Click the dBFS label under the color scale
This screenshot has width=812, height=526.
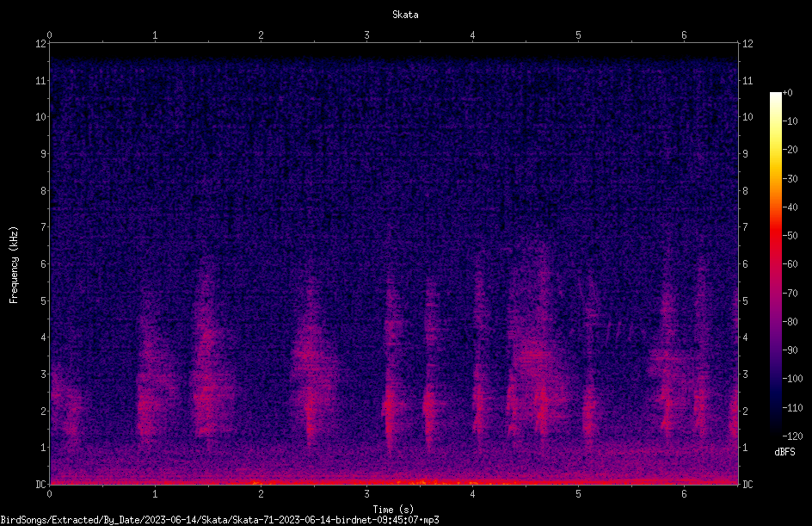(784, 452)
